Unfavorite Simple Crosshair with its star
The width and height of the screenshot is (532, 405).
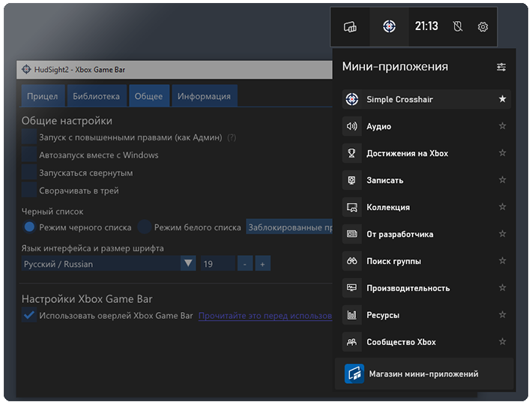(503, 99)
